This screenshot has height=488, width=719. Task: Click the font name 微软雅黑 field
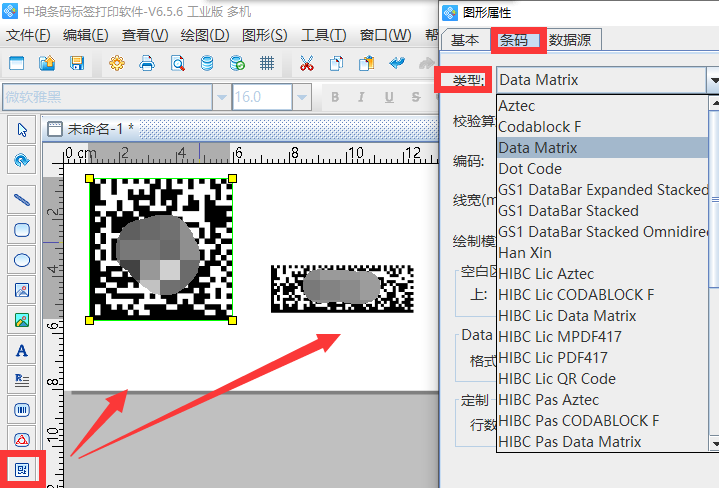tap(107, 97)
